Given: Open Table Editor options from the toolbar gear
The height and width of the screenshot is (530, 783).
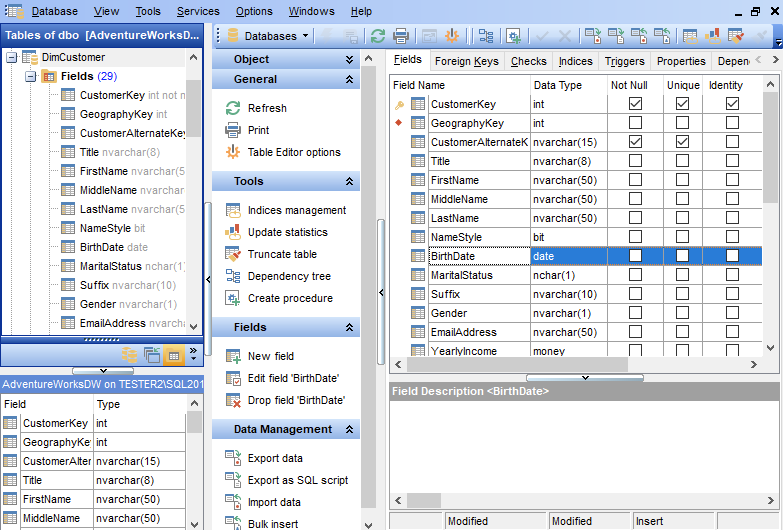Looking at the screenshot, I should point(452,36).
